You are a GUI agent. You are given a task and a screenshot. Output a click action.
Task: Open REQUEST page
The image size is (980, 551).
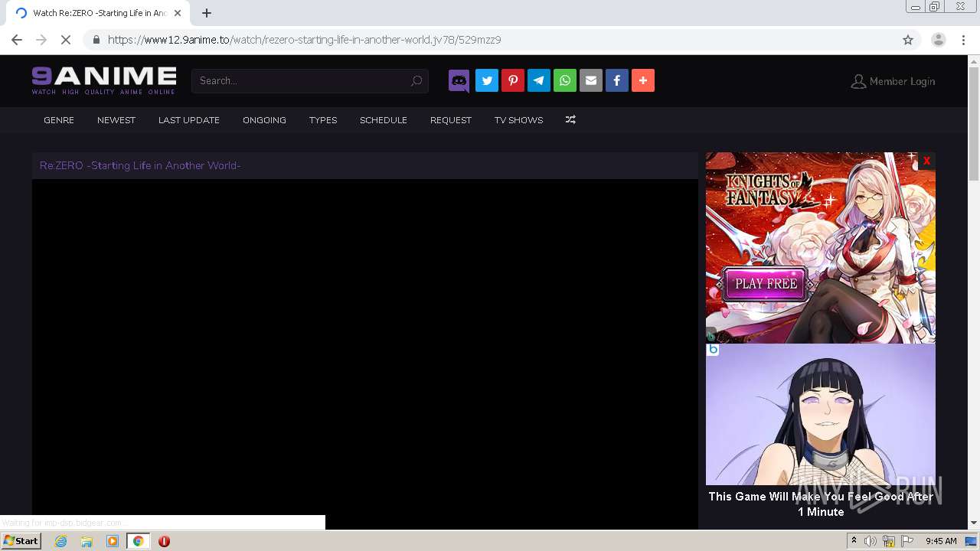pyautogui.click(x=451, y=120)
